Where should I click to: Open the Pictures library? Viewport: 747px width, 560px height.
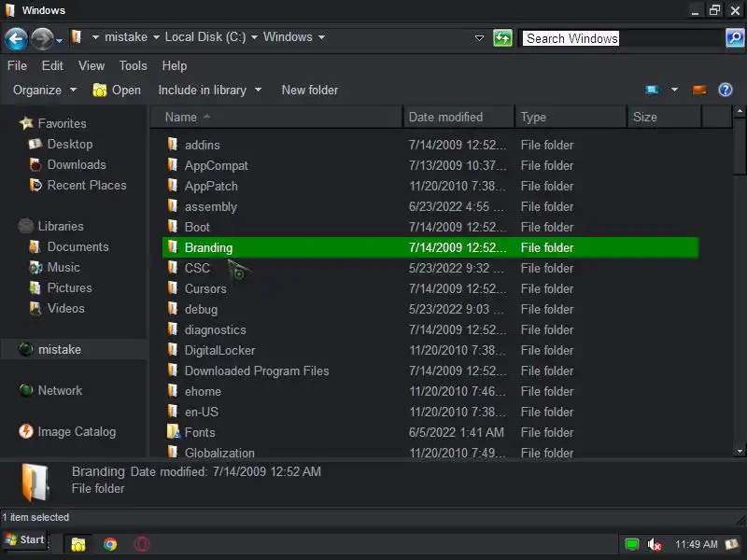point(69,287)
